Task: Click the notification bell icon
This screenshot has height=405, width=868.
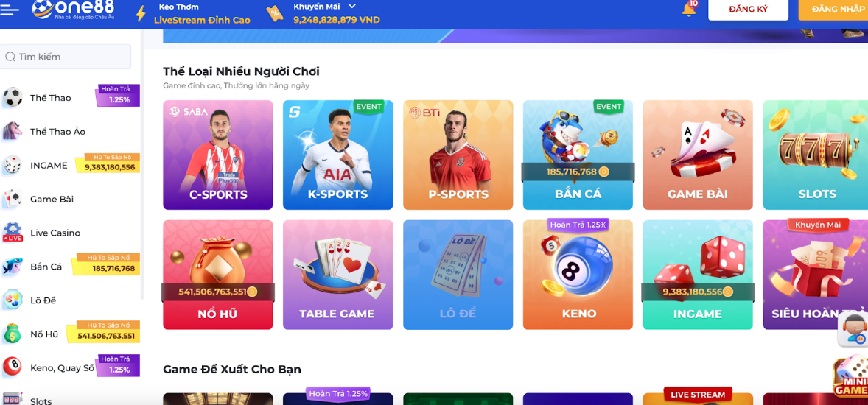Action: tap(689, 9)
